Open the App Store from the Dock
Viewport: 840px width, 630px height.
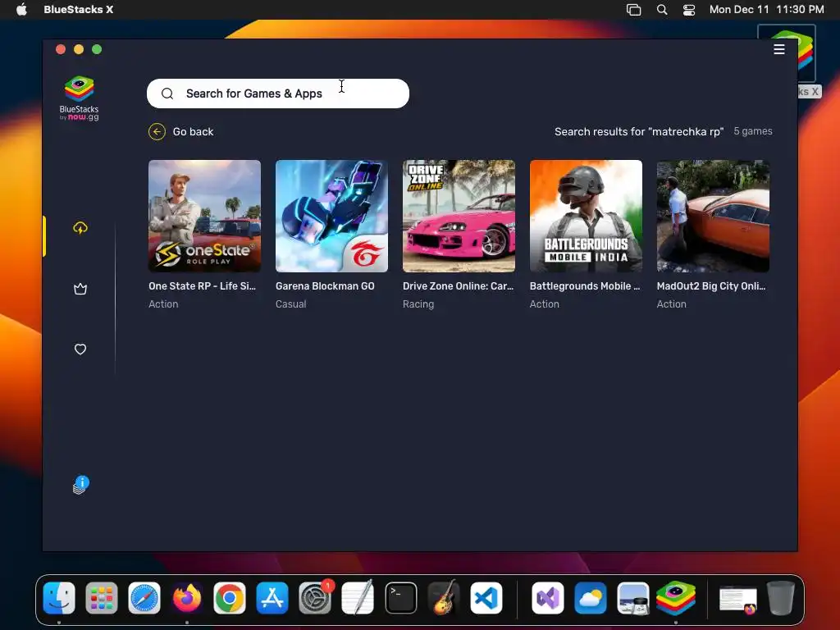[x=272, y=598]
